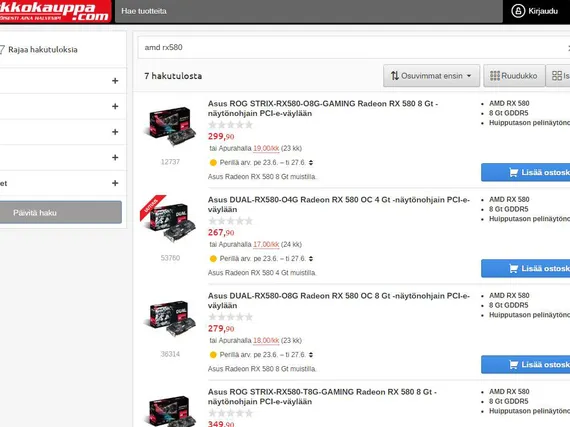Click the Rajaa hakutuloksia filter icon

point(2,49)
